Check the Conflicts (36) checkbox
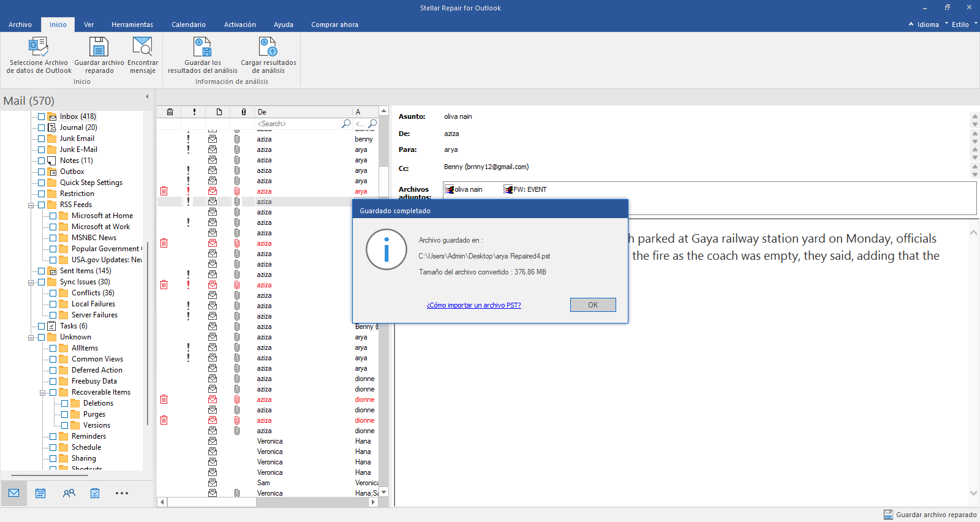This screenshot has height=522, width=980. [x=53, y=293]
